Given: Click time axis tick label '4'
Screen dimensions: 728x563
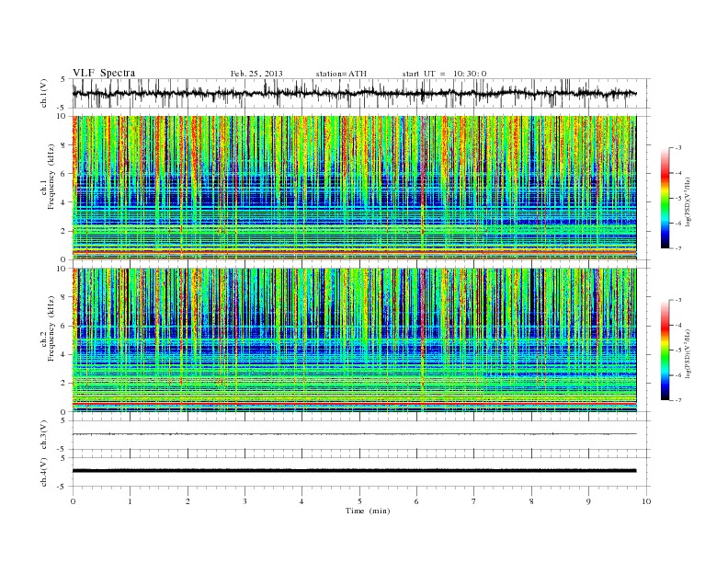Looking at the screenshot, I should click(301, 501).
